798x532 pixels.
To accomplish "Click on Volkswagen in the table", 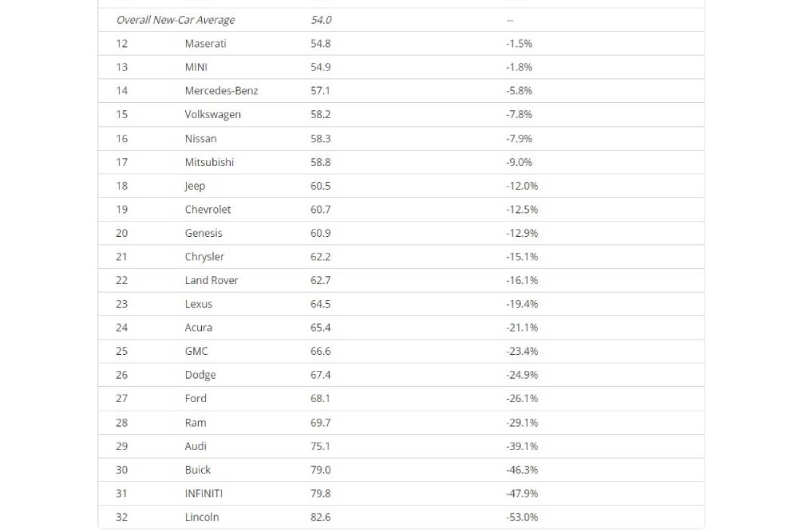I will tap(212, 114).
